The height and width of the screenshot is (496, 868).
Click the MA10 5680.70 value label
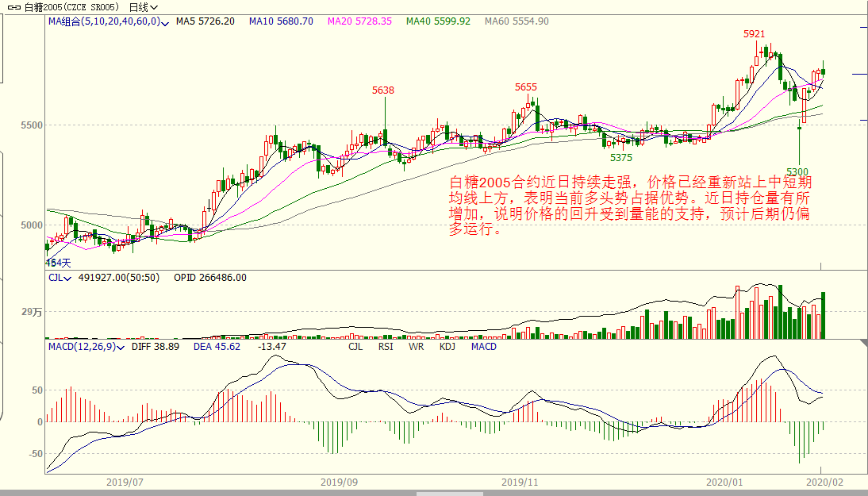[280, 21]
